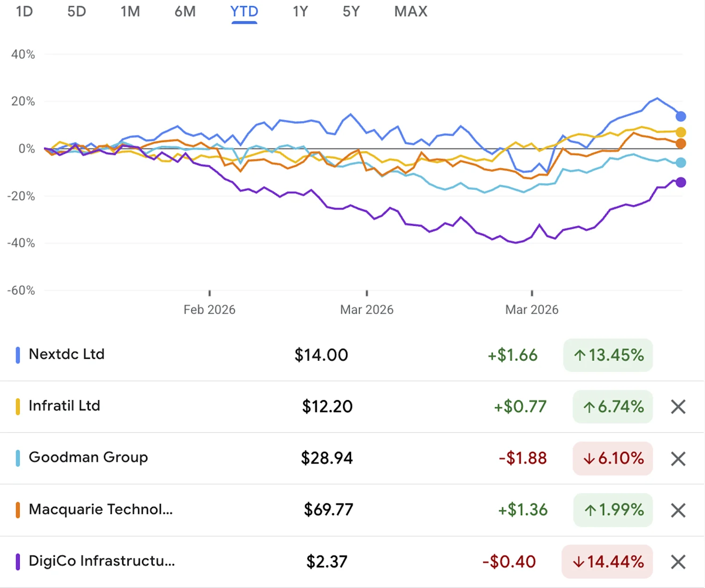Click DigiCo's 14.44% loss badge
This screenshot has height=588, width=705.
(x=607, y=562)
